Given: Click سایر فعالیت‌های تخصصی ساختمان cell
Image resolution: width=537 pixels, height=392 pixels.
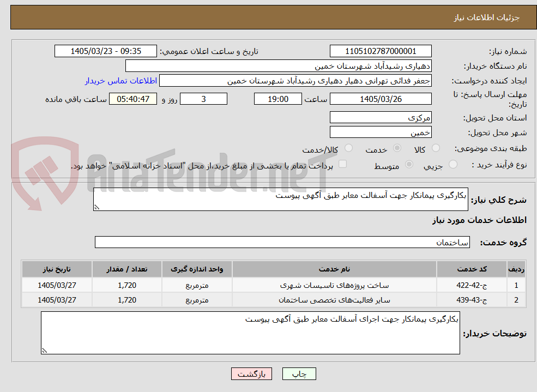Looking at the screenshot, I should click(334, 300).
